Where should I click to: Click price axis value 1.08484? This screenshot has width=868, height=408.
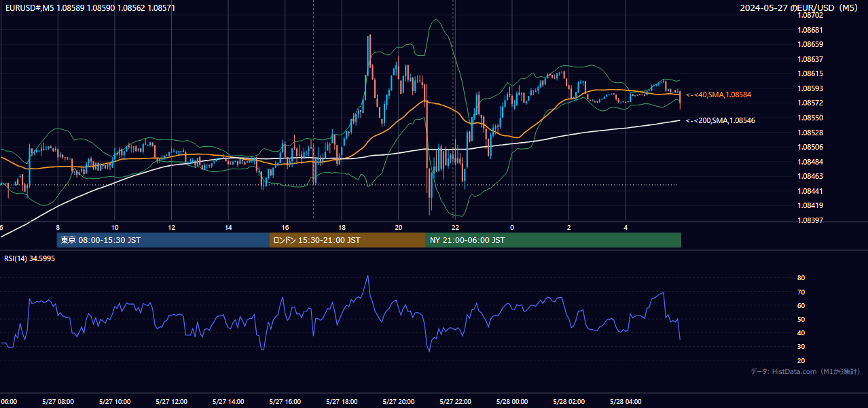pos(810,162)
